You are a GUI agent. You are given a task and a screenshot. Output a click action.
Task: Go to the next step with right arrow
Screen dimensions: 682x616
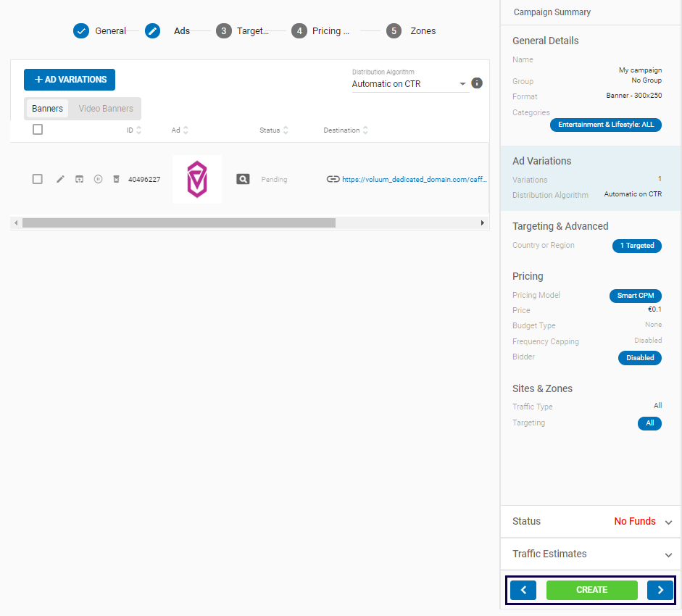pyautogui.click(x=660, y=590)
